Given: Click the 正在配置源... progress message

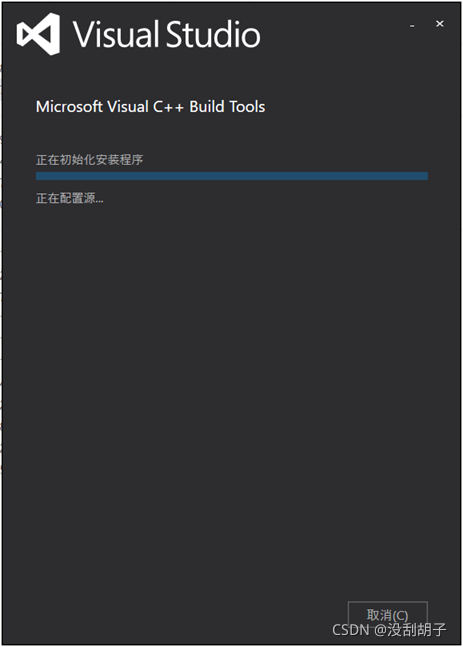Looking at the screenshot, I should (70, 198).
